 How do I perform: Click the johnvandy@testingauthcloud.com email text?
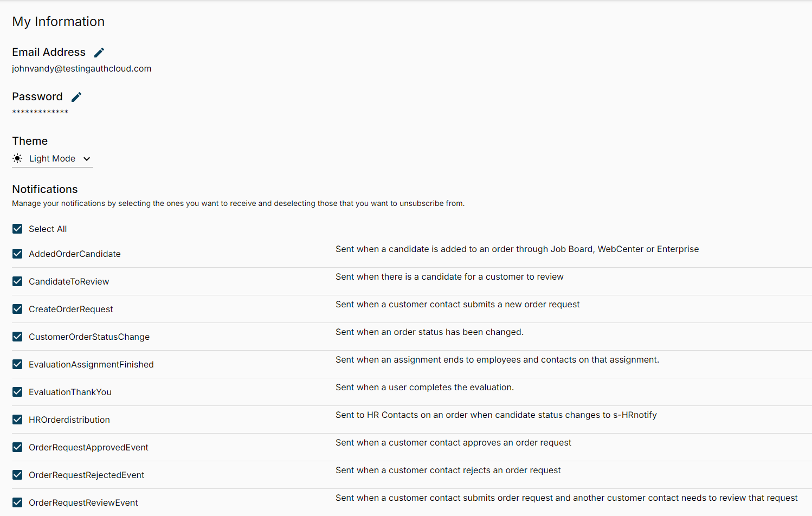coord(82,69)
